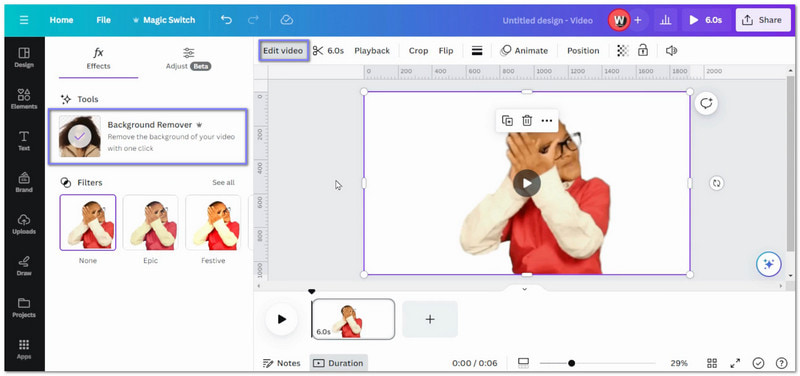Duplicate the selected element icon
The width and height of the screenshot is (800, 376).
pos(507,120)
